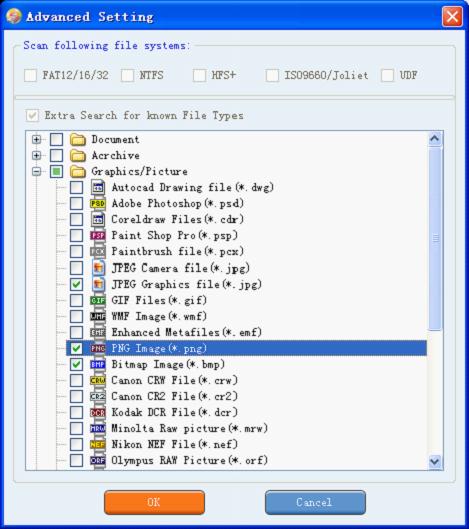Image resolution: width=469 pixels, height=529 pixels.
Task: Check the Nikon NEF File checkbox
Action: tap(77, 445)
